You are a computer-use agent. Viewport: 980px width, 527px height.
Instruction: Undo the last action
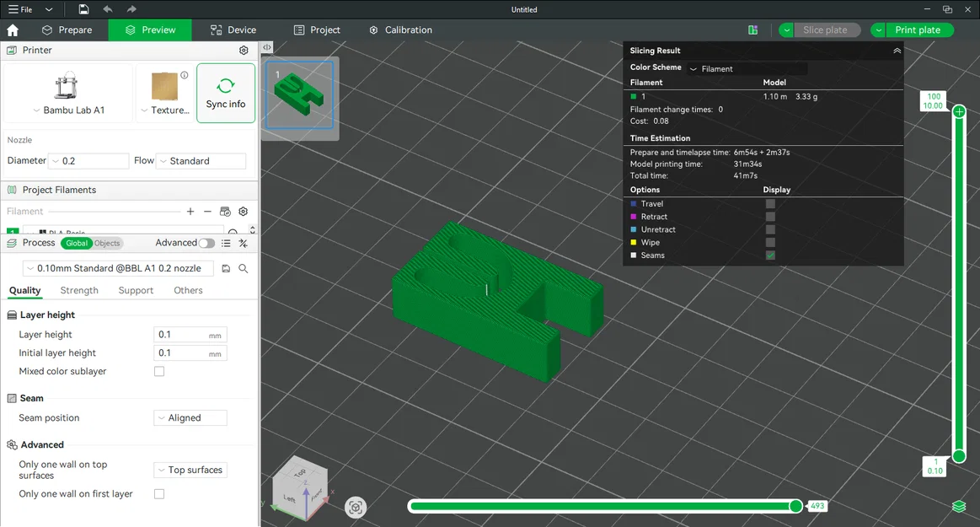click(108, 9)
